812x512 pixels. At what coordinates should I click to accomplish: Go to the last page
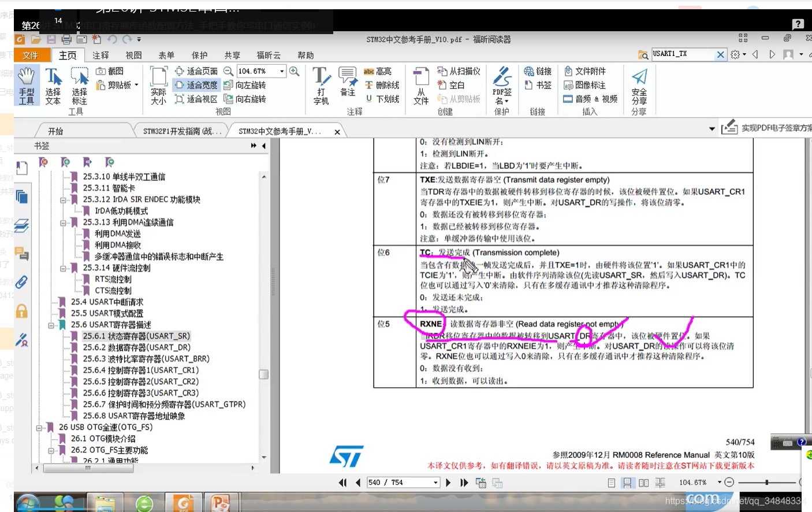[x=464, y=483]
